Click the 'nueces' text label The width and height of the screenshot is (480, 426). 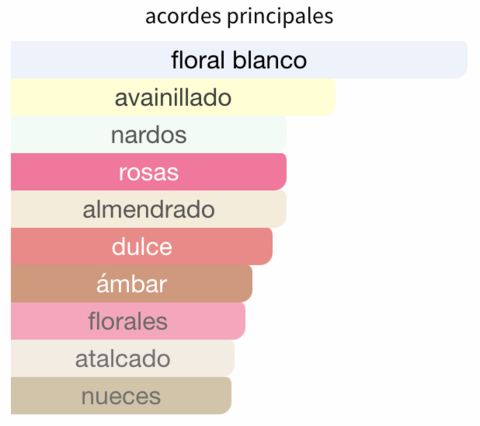pos(121,397)
